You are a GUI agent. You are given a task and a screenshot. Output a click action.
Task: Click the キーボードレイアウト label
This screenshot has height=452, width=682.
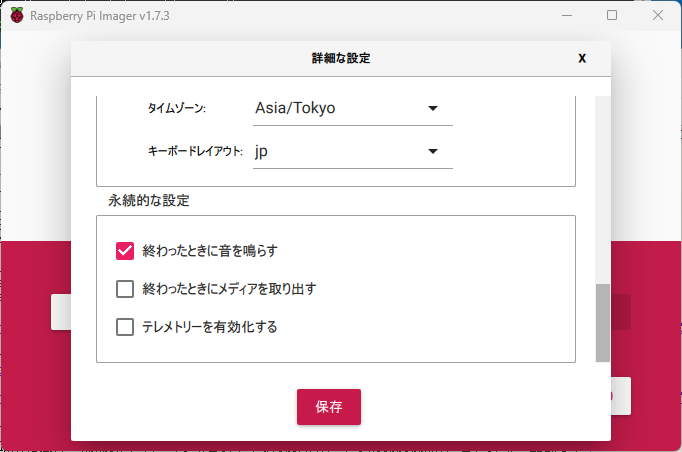click(x=195, y=151)
